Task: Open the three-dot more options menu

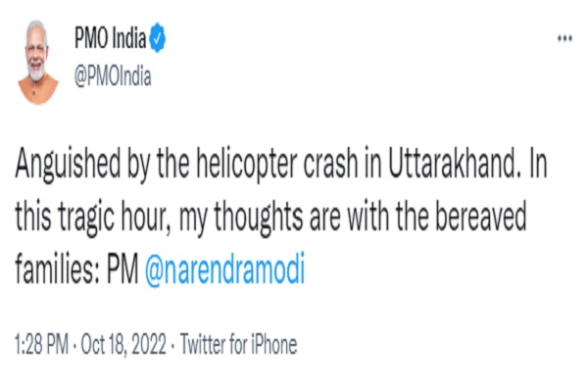Action: [x=564, y=39]
